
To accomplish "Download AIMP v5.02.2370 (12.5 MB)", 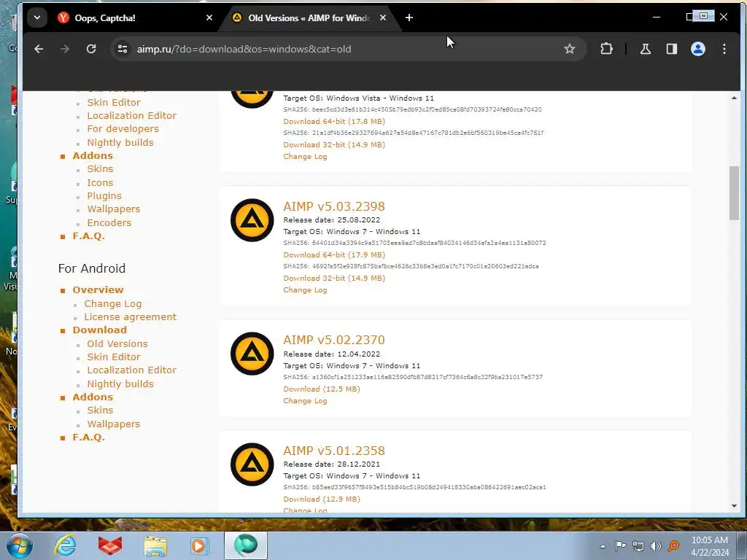I will click(x=322, y=389).
